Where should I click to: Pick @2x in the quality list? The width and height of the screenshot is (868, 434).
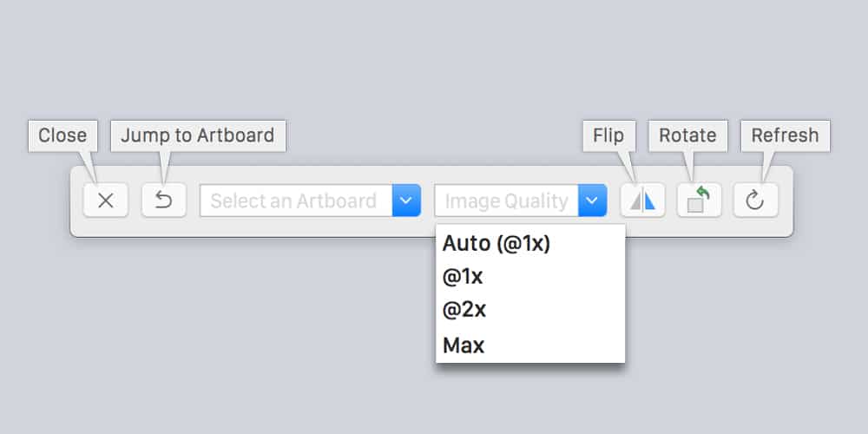[464, 310]
